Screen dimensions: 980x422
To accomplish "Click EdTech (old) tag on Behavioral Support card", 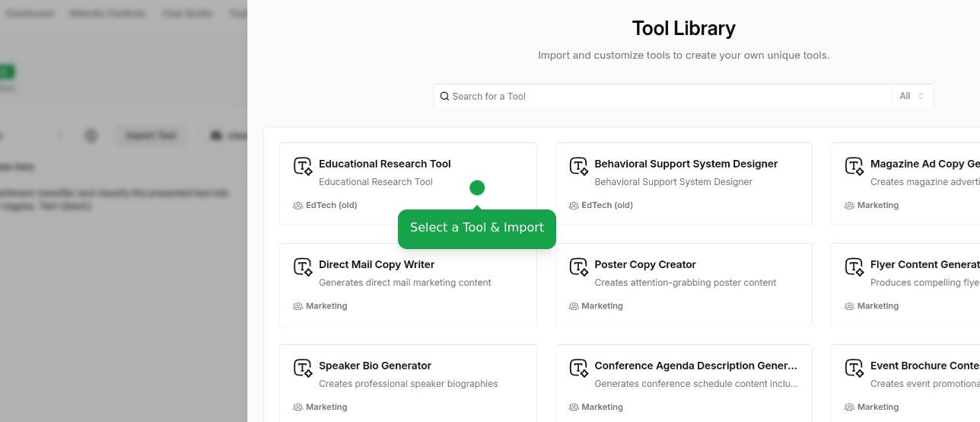I will (x=607, y=205).
